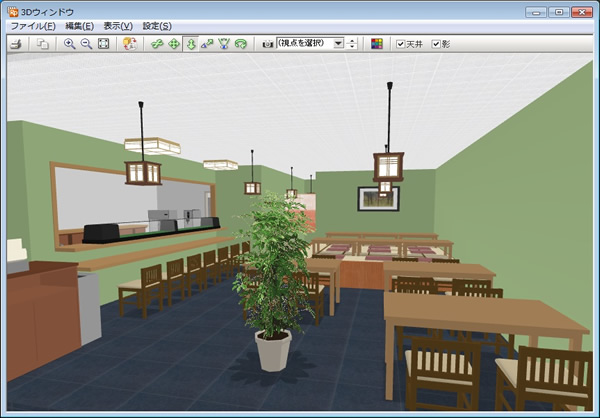Open the 編集(E) menu

tap(80, 25)
